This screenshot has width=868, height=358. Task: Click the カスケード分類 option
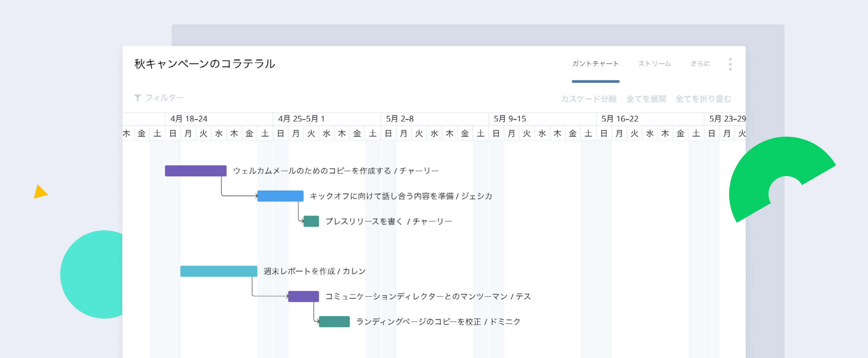pyautogui.click(x=589, y=99)
